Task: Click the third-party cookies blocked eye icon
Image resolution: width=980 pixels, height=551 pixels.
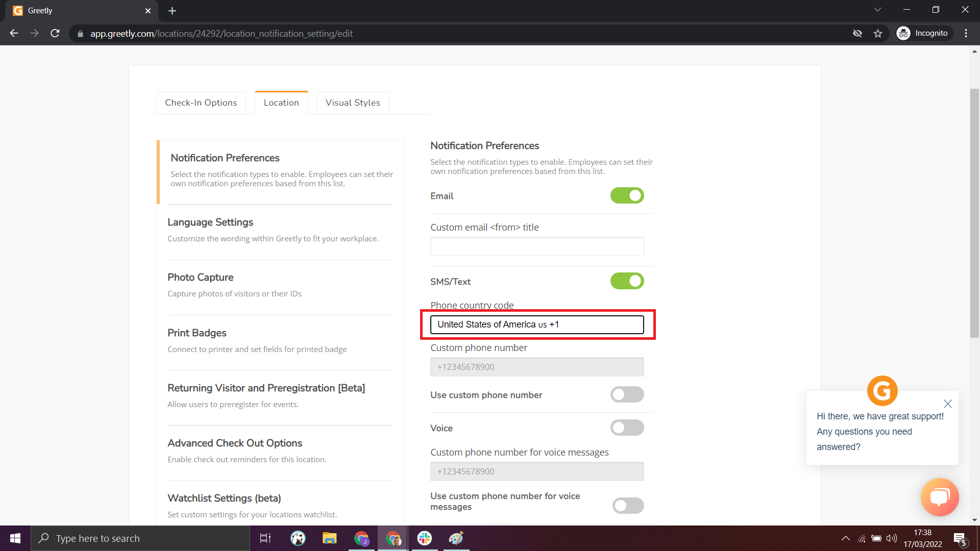Action: 857,33
